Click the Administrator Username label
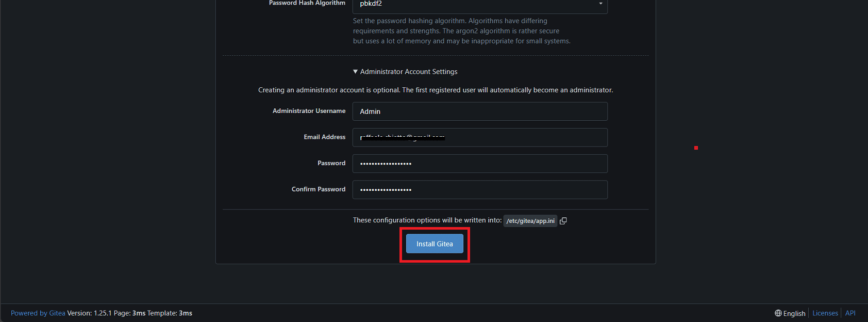 point(309,111)
